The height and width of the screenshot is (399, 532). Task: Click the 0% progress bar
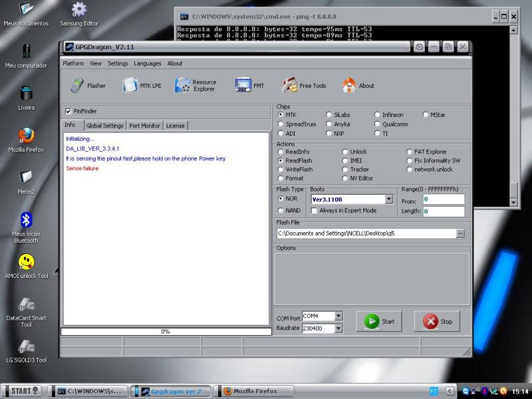pyautogui.click(x=166, y=331)
